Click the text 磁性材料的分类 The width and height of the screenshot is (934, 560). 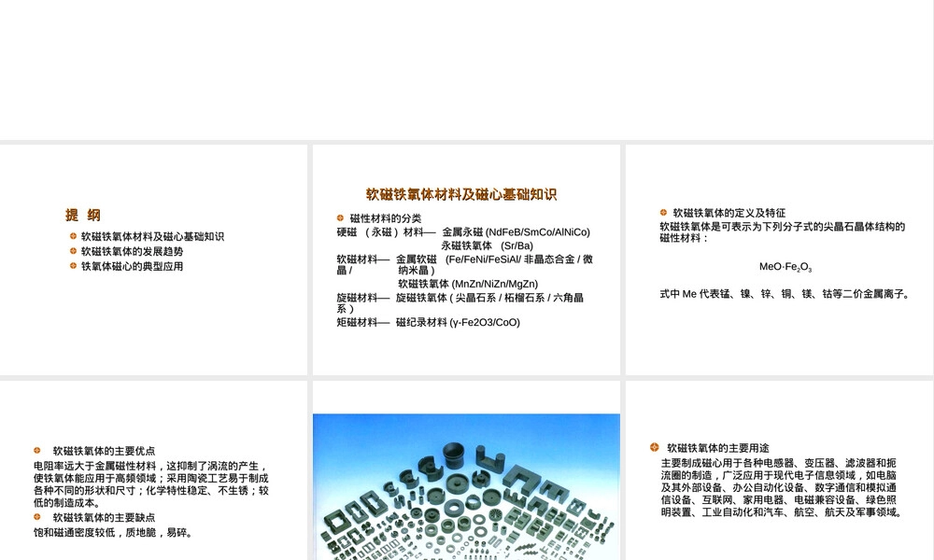pos(386,218)
